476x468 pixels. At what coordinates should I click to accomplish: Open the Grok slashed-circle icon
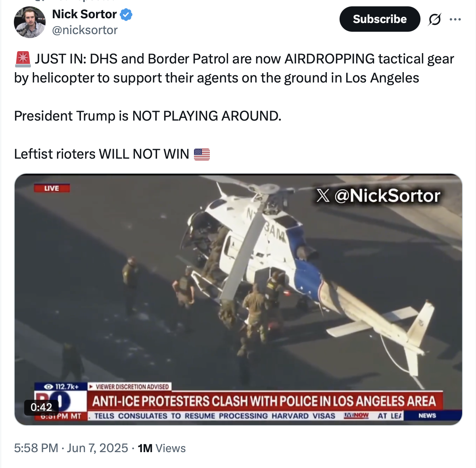pos(434,19)
